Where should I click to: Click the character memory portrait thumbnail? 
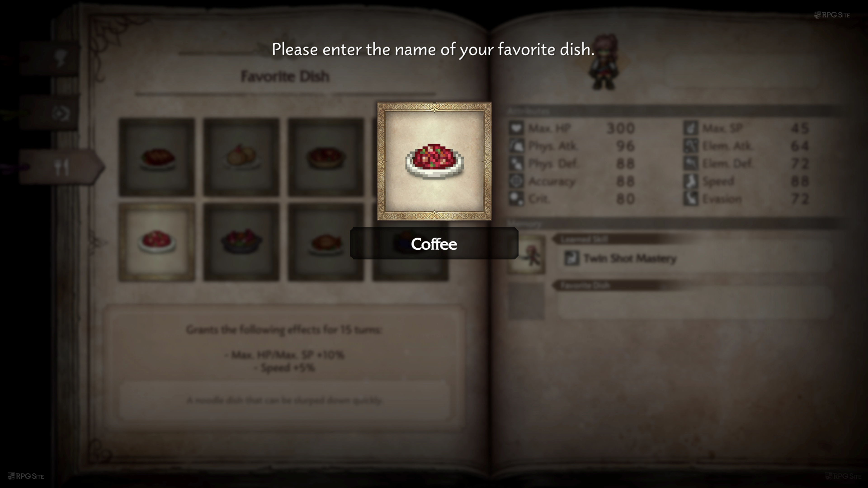(x=526, y=255)
